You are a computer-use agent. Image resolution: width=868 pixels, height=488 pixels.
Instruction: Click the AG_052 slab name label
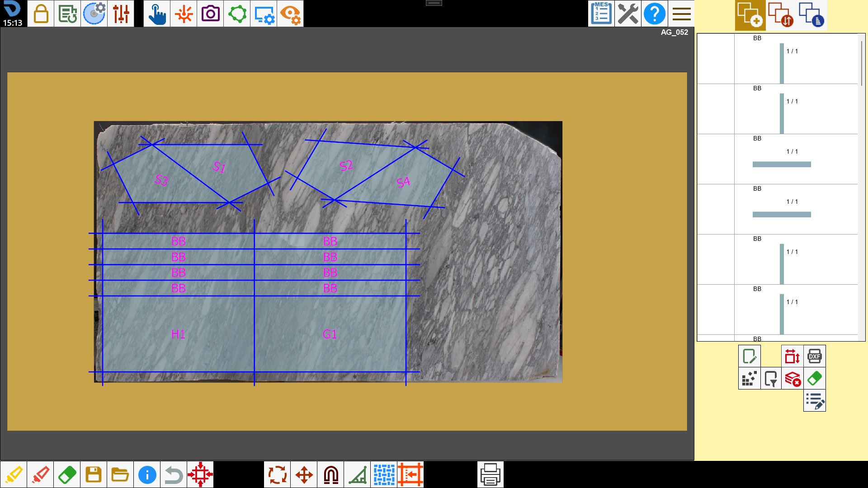674,32
